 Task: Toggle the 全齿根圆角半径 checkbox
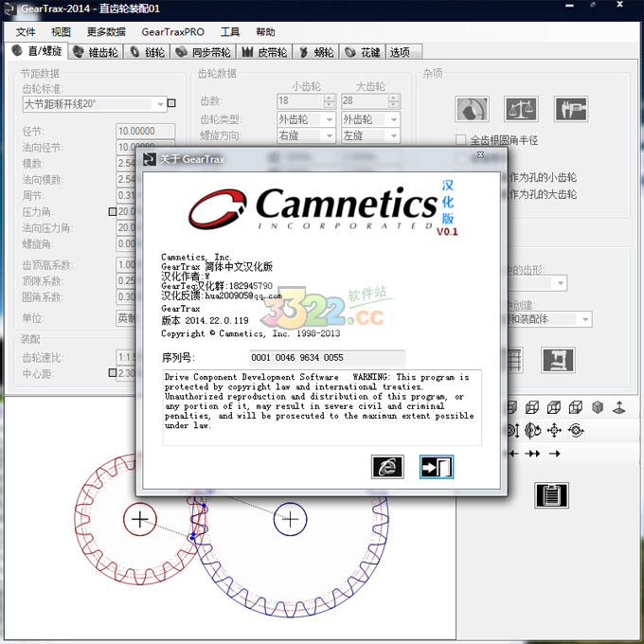pyautogui.click(x=460, y=139)
